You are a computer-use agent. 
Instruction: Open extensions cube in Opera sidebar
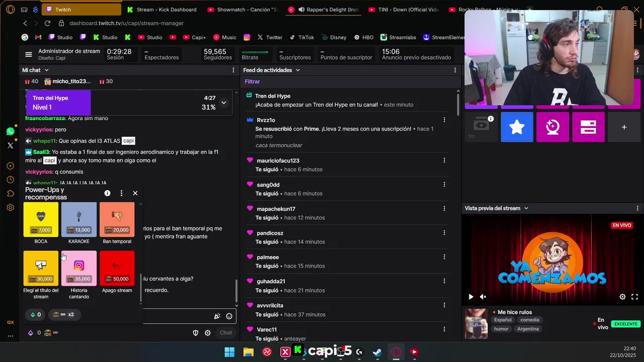click(10, 194)
